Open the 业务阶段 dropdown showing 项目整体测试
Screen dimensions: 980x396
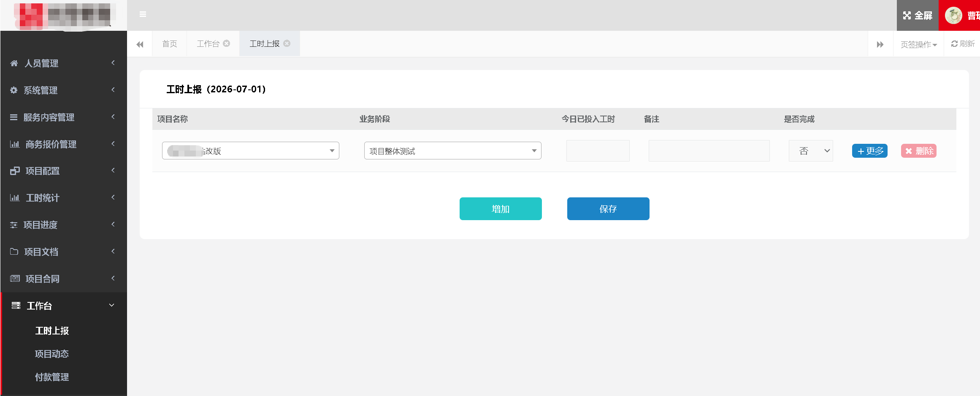(453, 151)
